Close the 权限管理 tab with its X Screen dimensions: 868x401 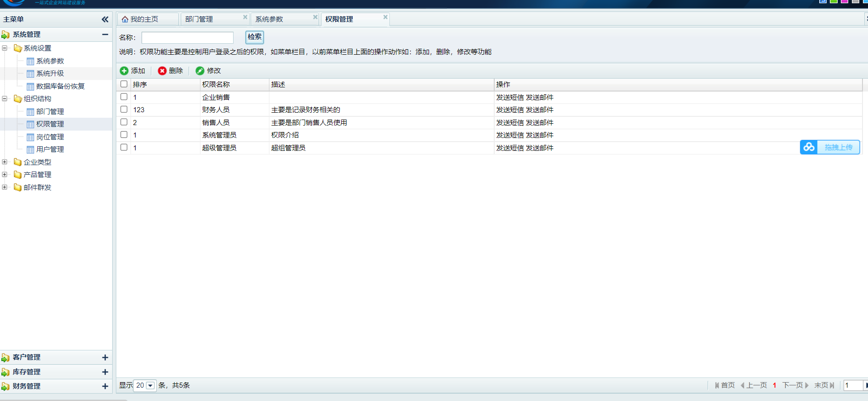point(385,17)
